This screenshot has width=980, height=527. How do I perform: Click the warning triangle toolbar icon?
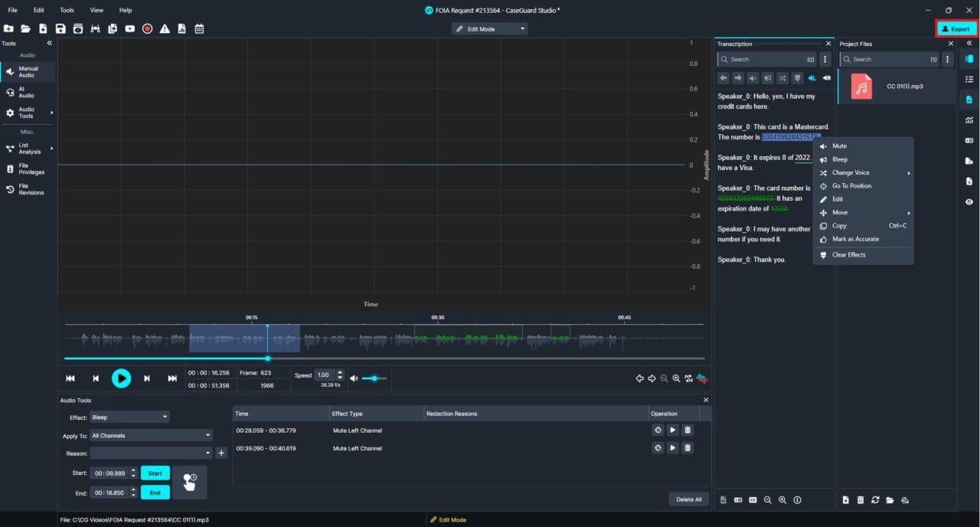coord(165,29)
